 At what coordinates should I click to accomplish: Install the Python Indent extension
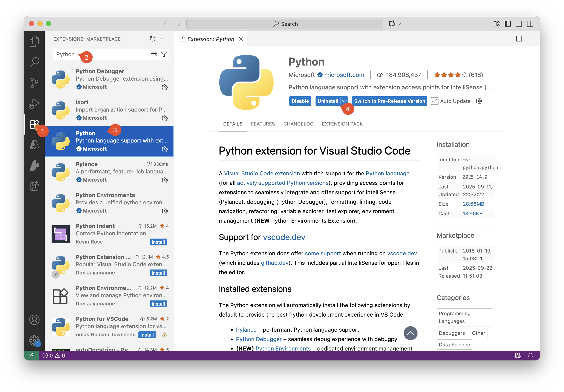[x=158, y=242]
